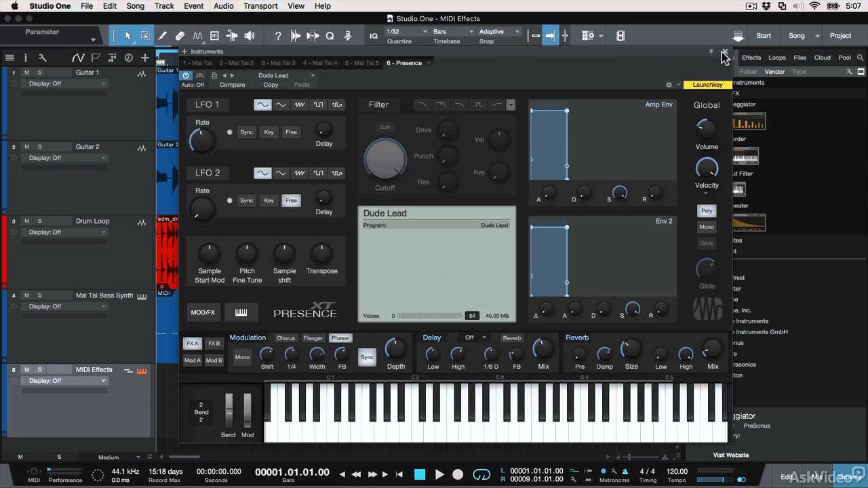Image resolution: width=868 pixels, height=488 pixels.
Task: Open the question mark help tool
Action: [x=278, y=36]
